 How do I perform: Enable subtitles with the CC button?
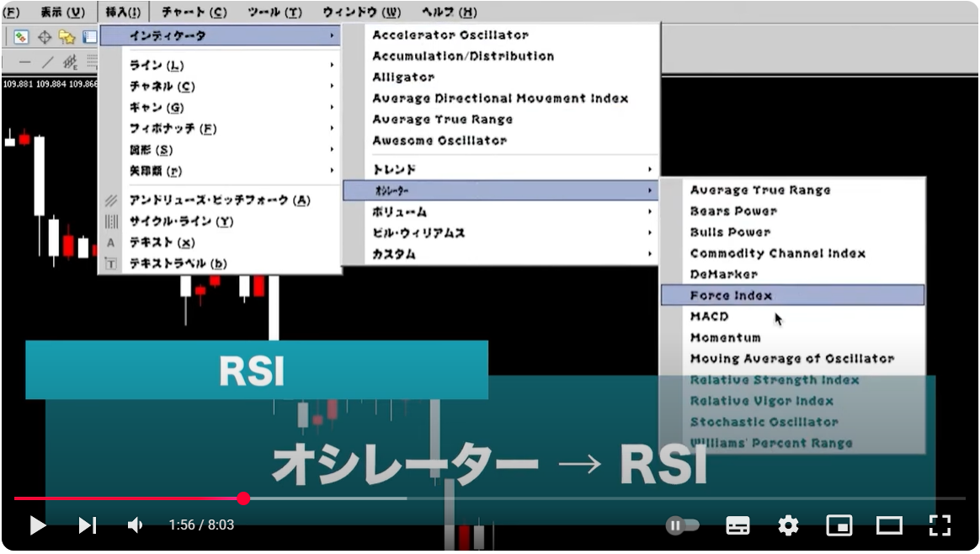(738, 525)
